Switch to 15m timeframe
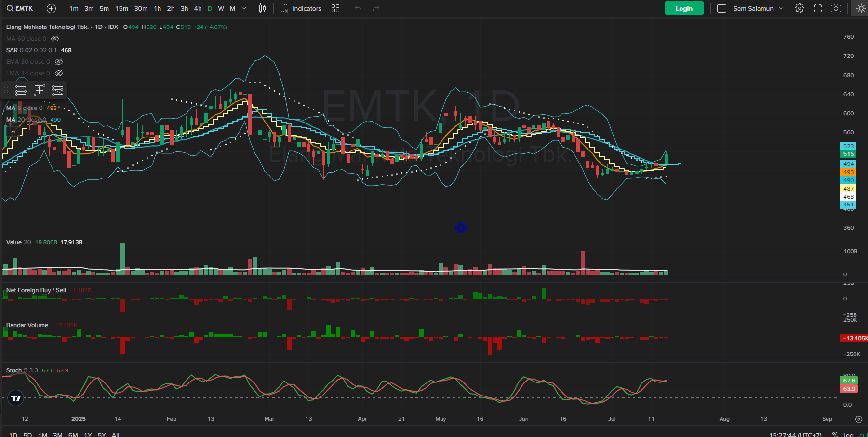Image resolution: width=868 pixels, height=437 pixels. [x=121, y=8]
